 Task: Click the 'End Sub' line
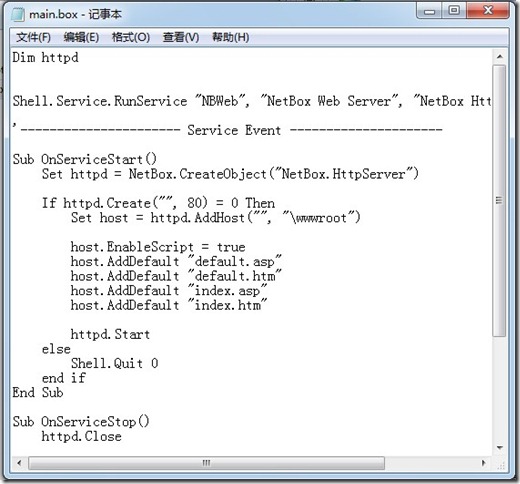point(38,393)
